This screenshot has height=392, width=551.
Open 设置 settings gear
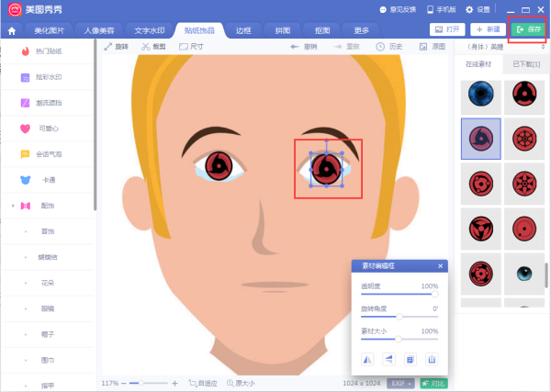point(478,9)
